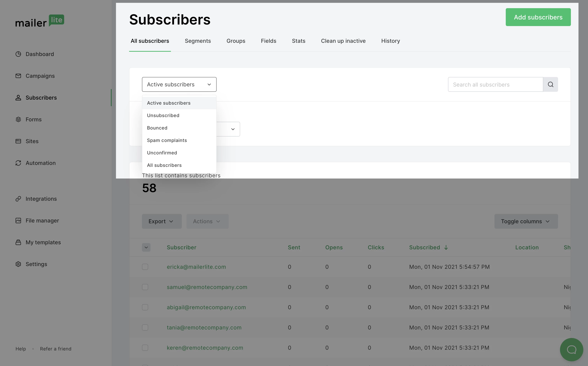588x366 pixels.
Task: Expand the Export dropdown
Action: coord(161,221)
